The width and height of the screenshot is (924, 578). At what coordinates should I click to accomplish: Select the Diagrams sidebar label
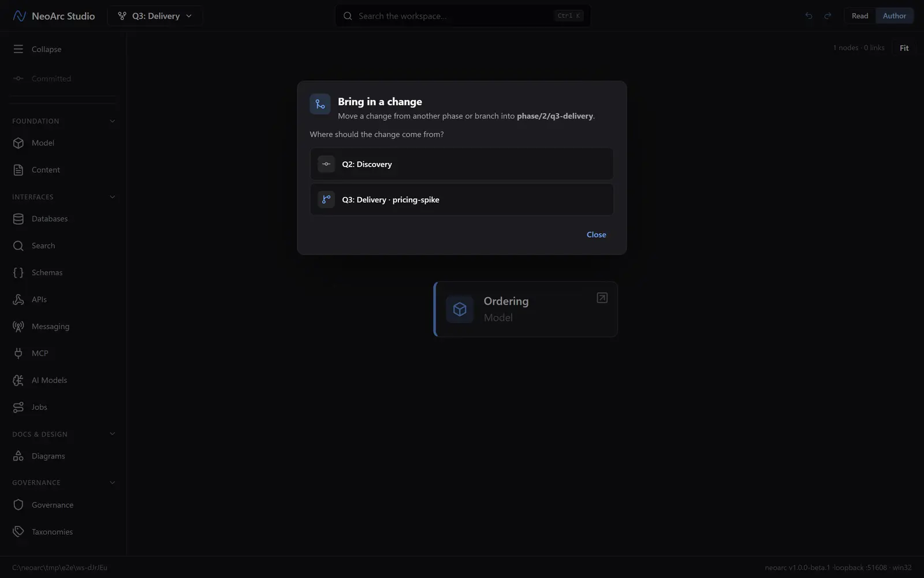coord(49,456)
